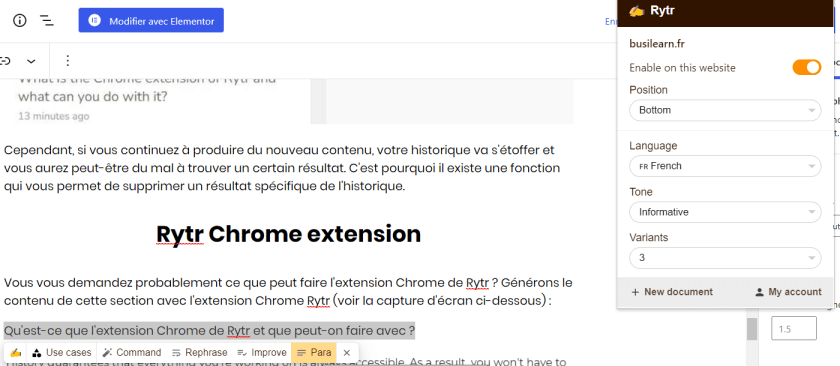The height and width of the screenshot is (366, 840).
Task: Expand the chevron next to link icon
Action: point(32,61)
